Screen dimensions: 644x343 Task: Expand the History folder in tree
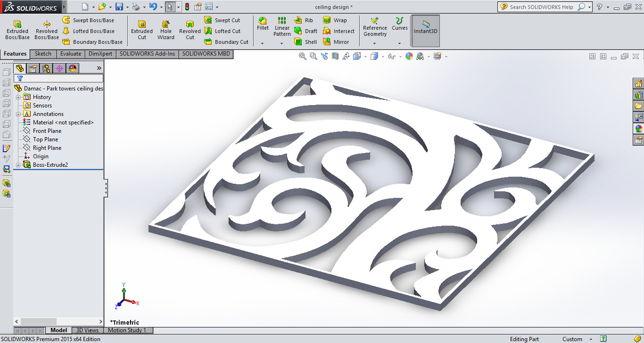pos(18,97)
